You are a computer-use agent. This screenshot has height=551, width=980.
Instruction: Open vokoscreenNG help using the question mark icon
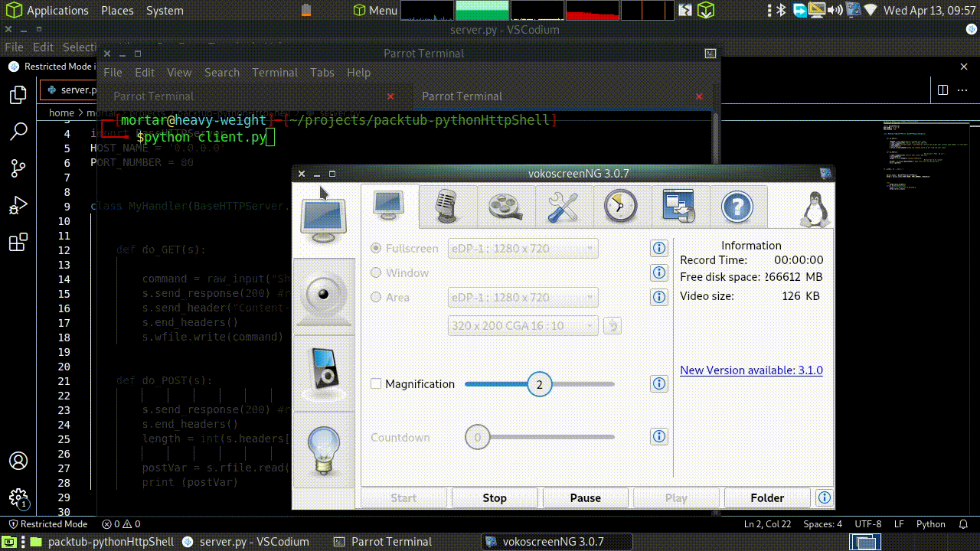[x=737, y=206]
